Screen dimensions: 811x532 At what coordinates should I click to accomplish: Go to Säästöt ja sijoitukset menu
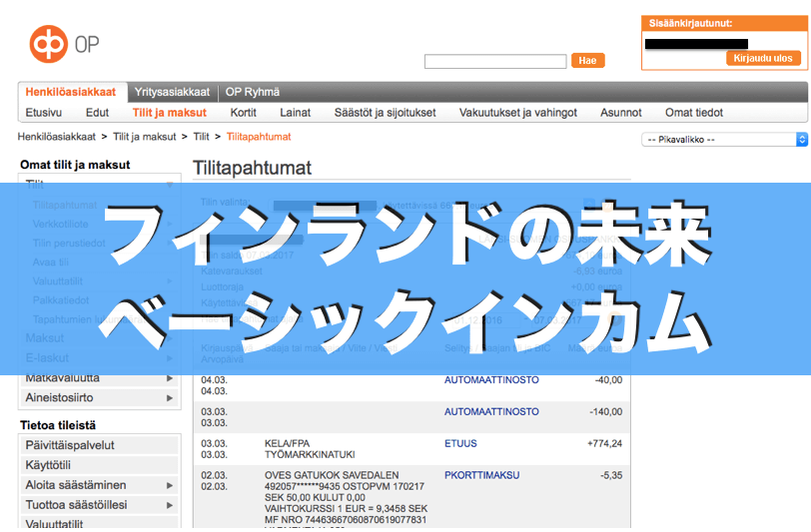385,113
